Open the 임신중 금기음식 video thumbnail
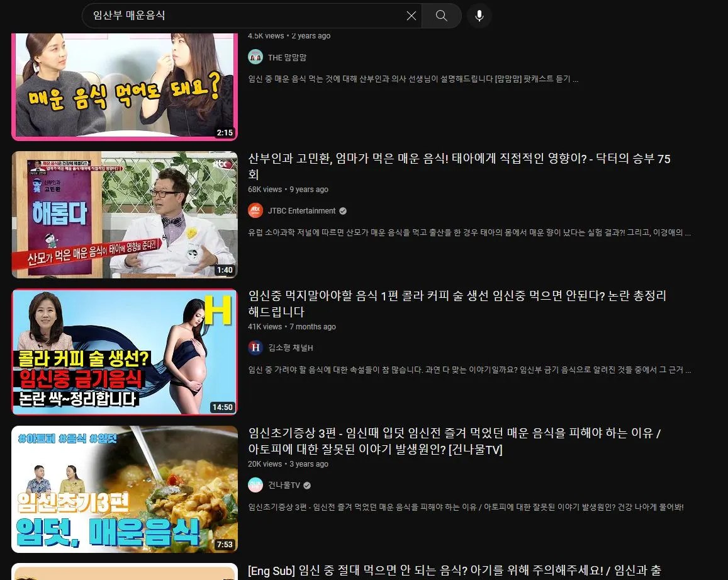The width and height of the screenshot is (728, 580). 125,352
